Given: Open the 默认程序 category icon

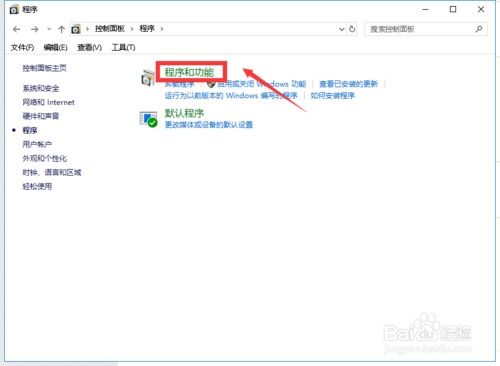Looking at the screenshot, I should point(148,119).
